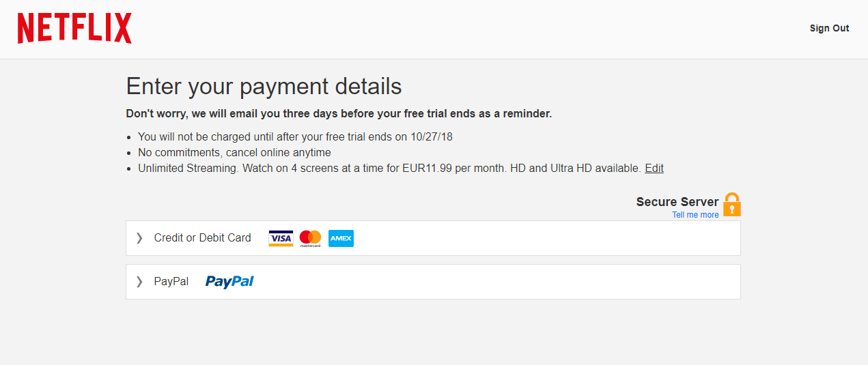
Task: Click the 10/27/18 free trial end date
Action: pyautogui.click(x=432, y=136)
